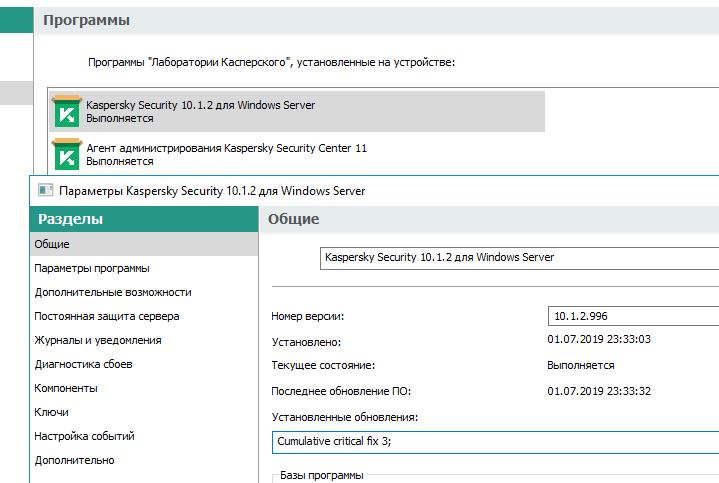Click the application name text field

(518, 258)
